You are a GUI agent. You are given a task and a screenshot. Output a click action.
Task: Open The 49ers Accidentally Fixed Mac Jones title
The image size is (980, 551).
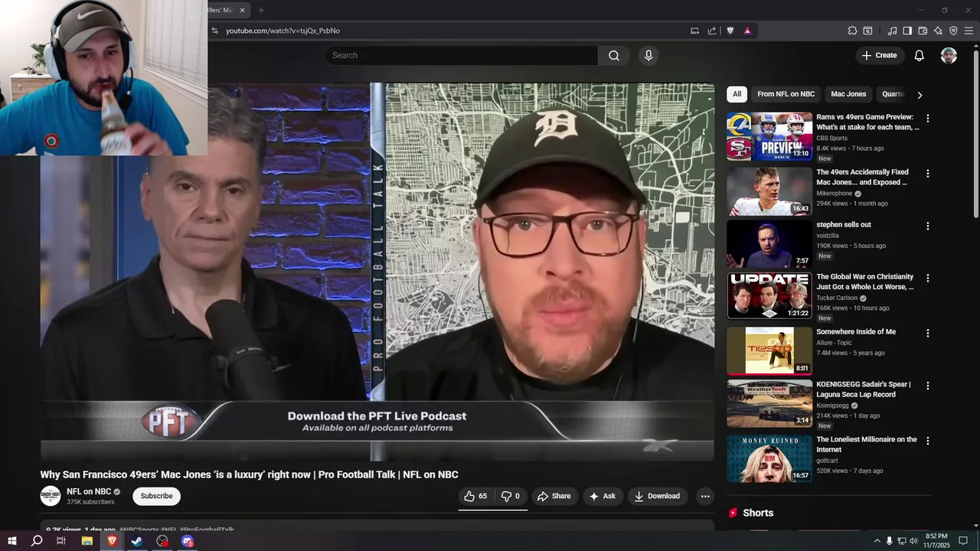(863, 177)
